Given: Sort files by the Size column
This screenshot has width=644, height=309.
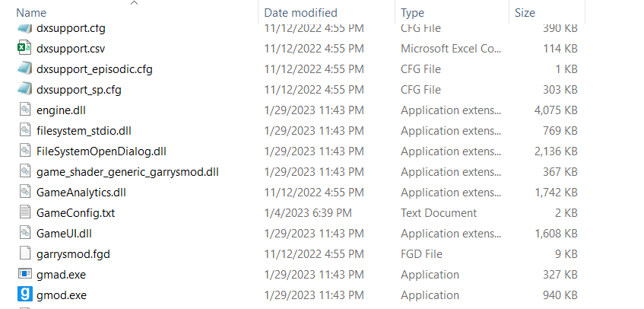Looking at the screenshot, I should (x=525, y=13).
